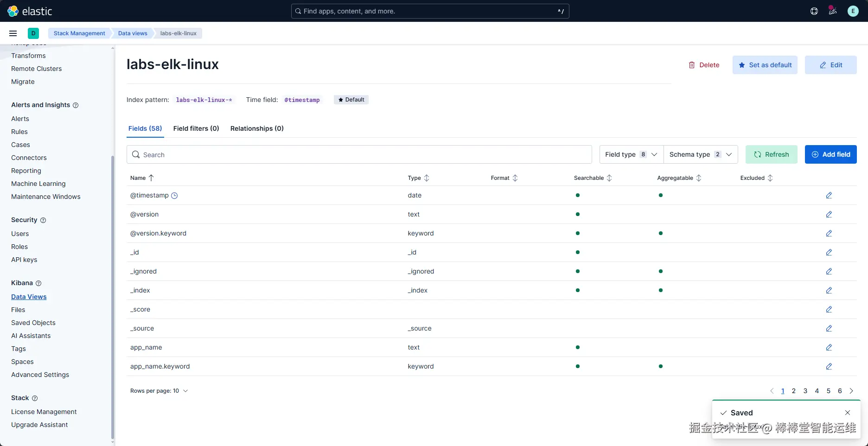The image size is (868, 446).
Task: Edit the _index field pencil icon
Action: tap(829, 290)
